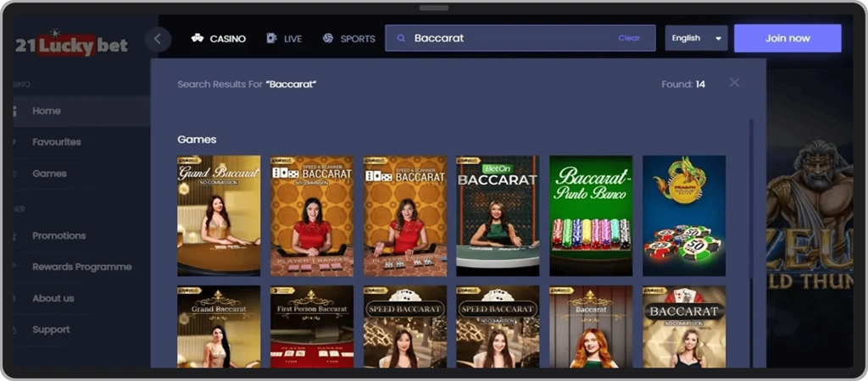
Task: Click the Sports ball icon
Action: pyautogui.click(x=328, y=38)
